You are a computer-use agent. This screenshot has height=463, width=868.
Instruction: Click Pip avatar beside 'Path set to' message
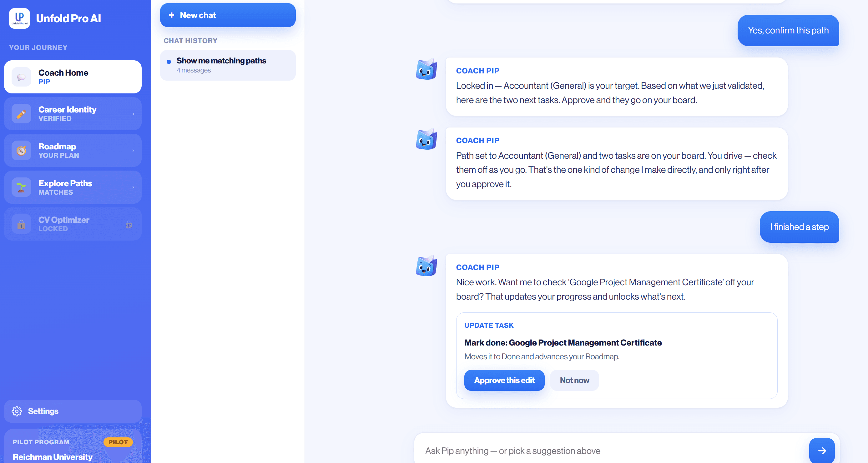click(426, 139)
